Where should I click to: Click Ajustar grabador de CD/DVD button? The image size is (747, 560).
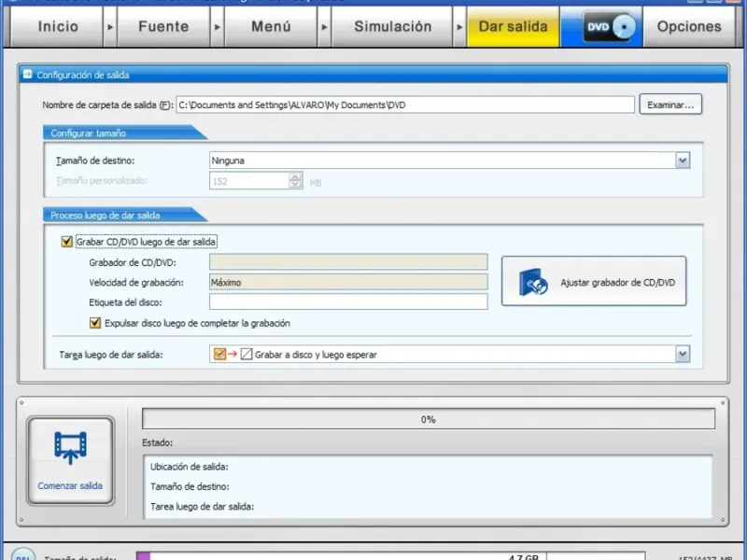pyautogui.click(x=594, y=282)
